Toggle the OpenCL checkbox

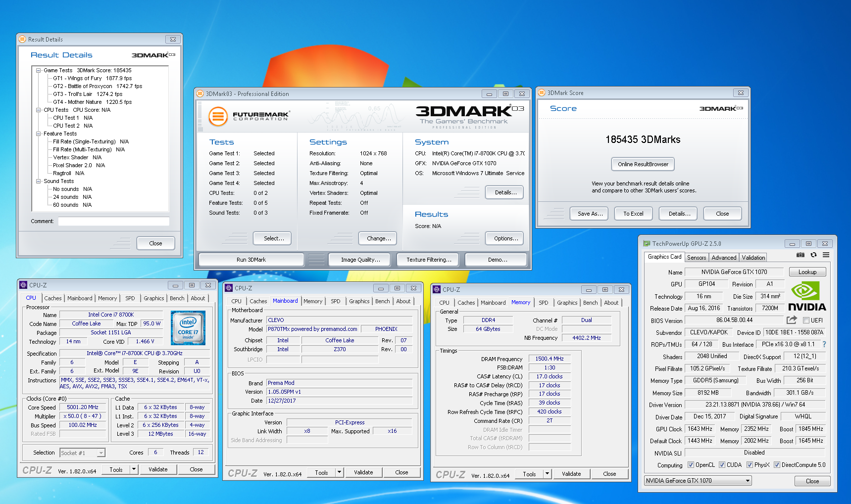pos(691,465)
